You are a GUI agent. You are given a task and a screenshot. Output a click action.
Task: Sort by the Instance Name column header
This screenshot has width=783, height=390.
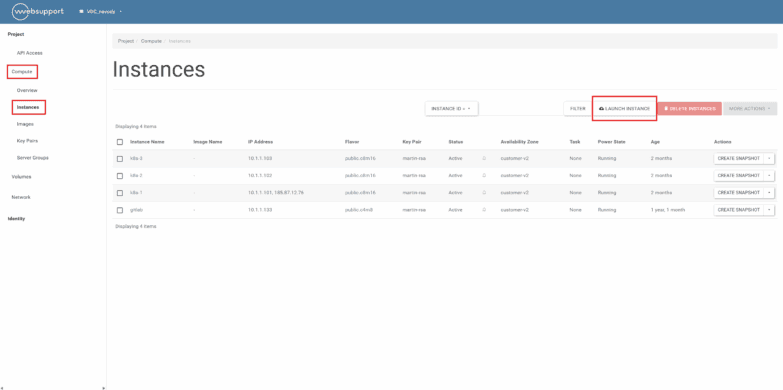coord(147,142)
